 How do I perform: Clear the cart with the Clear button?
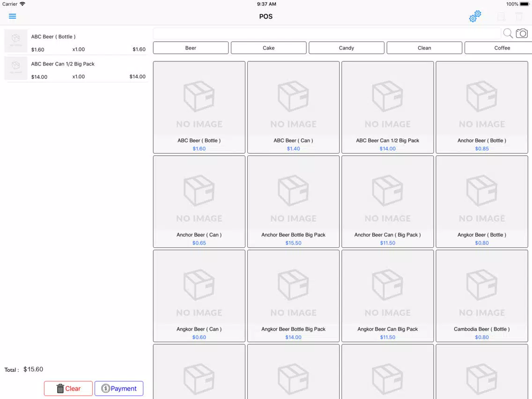coord(68,389)
